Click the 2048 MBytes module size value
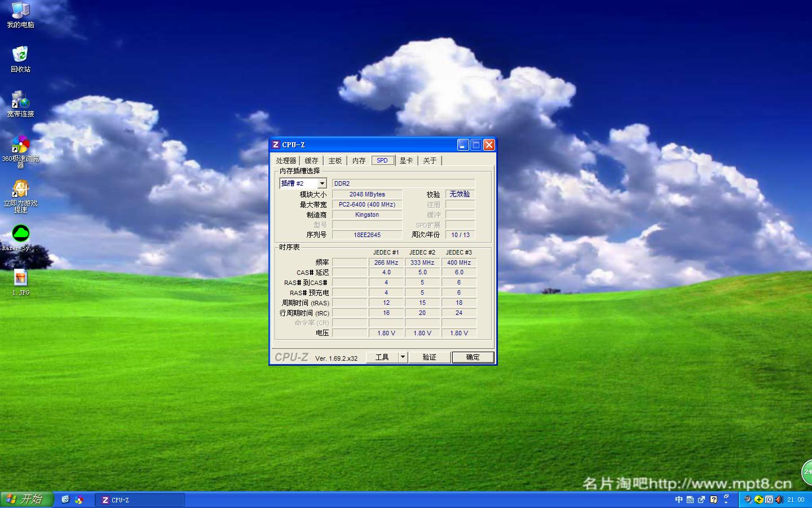This screenshot has height=508, width=812. pos(367,194)
